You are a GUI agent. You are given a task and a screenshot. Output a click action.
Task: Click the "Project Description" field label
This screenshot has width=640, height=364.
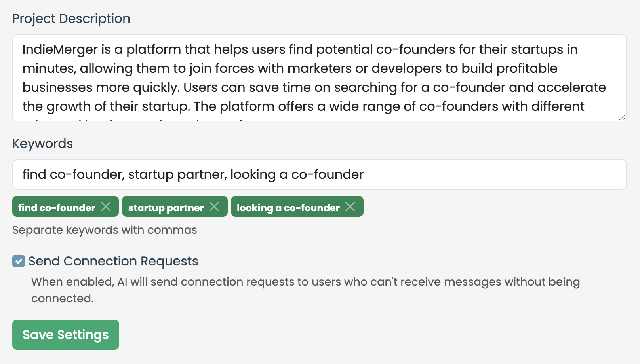pyautogui.click(x=71, y=19)
